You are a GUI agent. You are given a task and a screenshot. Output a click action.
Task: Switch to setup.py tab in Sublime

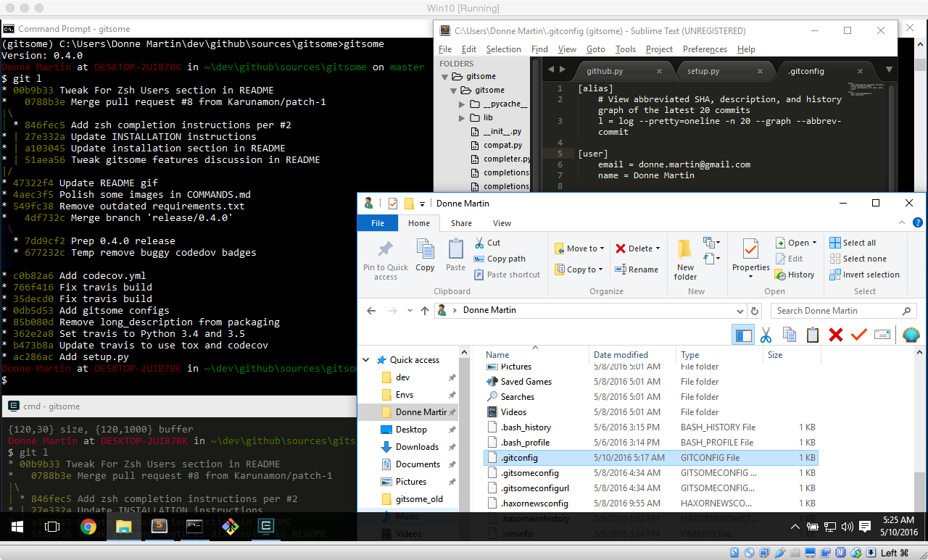(704, 72)
